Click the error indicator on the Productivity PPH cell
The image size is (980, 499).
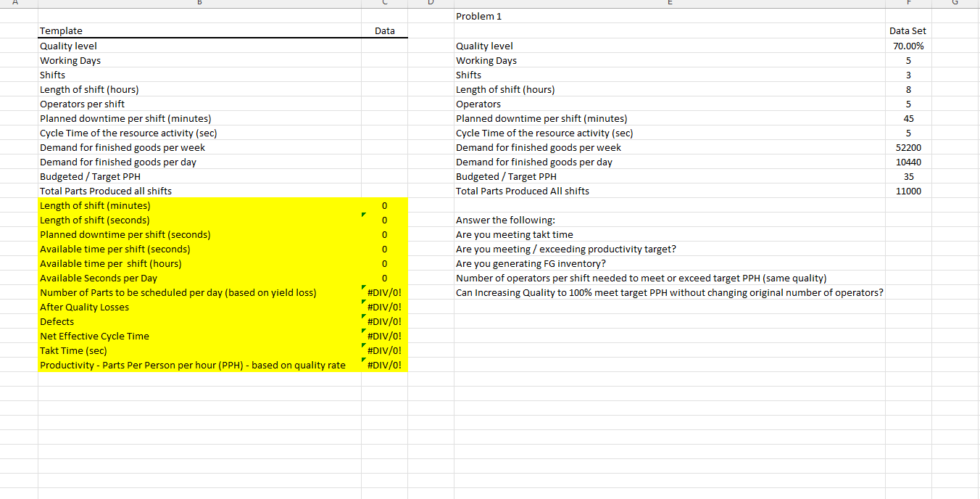click(362, 360)
